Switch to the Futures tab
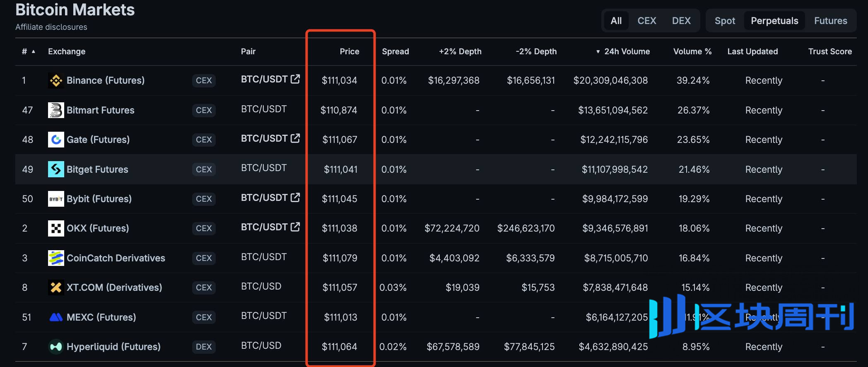 coord(830,21)
